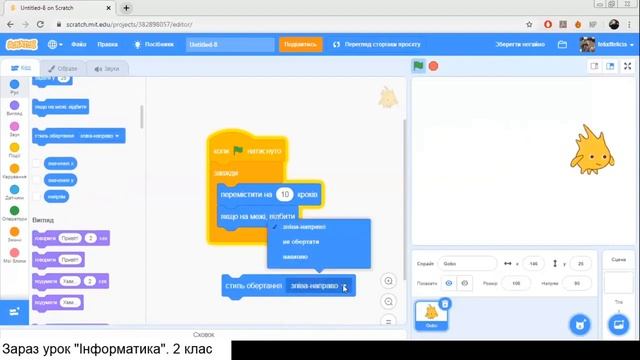
Task: Click the choose a backdrop button
Action: (x=618, y=325)
